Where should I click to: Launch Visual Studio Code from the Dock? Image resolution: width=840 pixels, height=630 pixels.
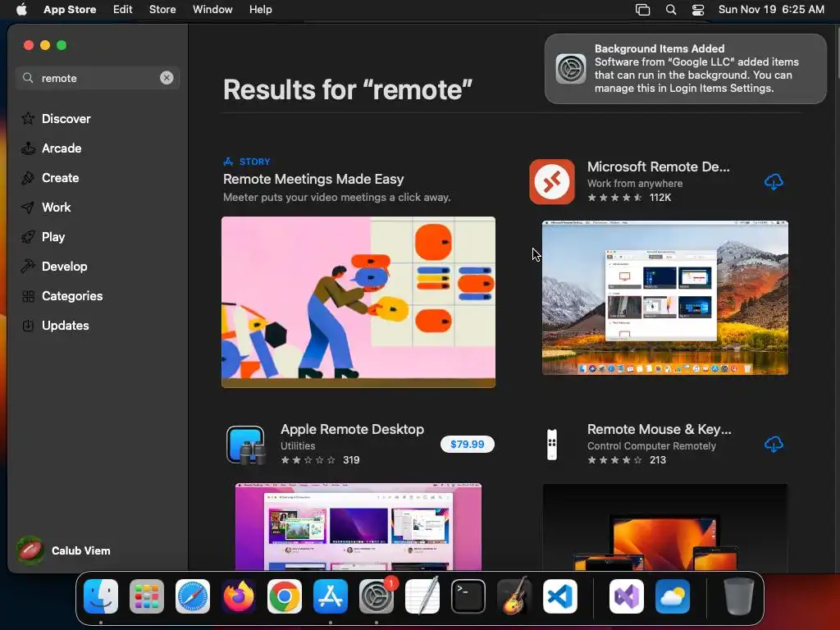click(559, 596)
